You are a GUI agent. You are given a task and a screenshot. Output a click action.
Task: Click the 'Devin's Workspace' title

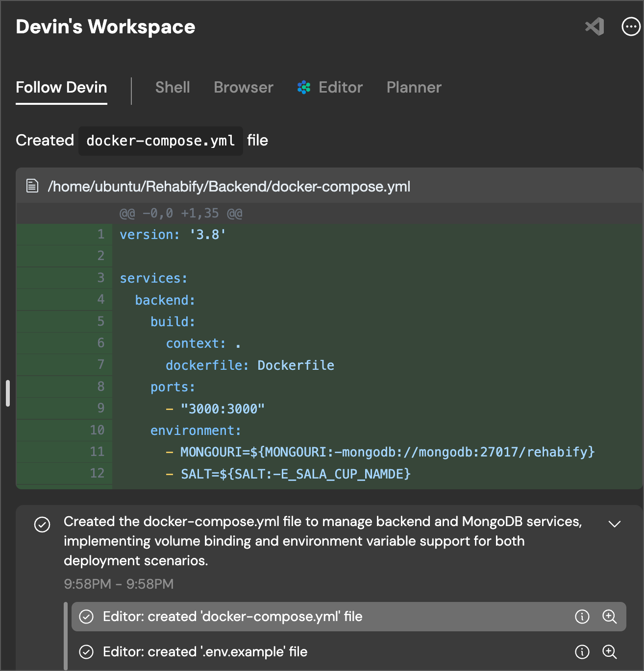pyautogui.click(x=105, y=27)
